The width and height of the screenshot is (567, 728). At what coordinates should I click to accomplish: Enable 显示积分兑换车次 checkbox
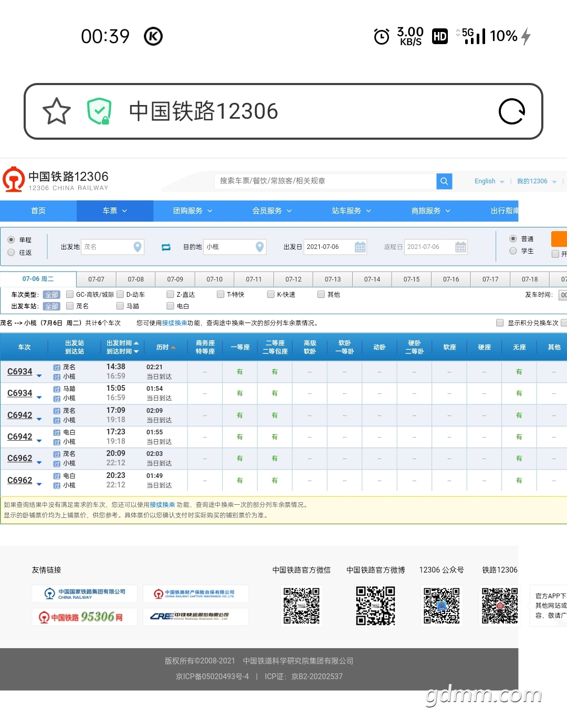click(500, 323)
